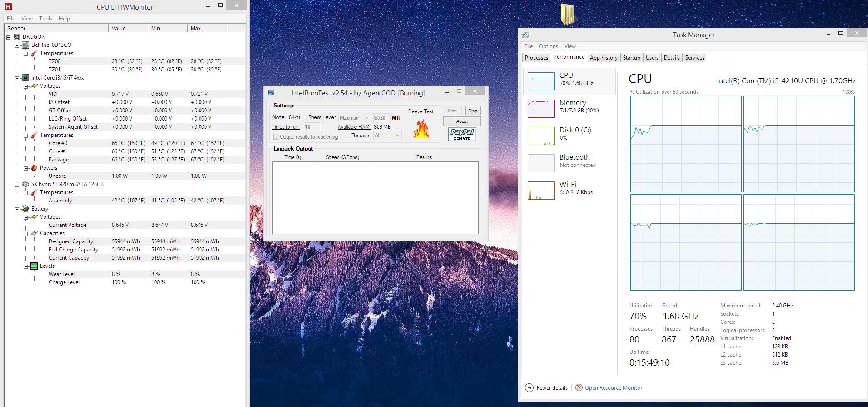
Task: Click the Intel Core Voltages lightning icon
Action: pos(34,86)
